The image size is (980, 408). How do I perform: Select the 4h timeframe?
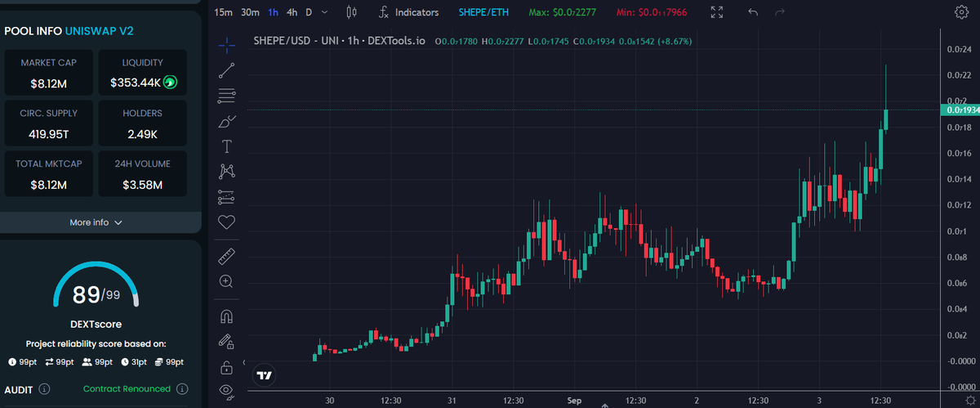tap(292, 12)
